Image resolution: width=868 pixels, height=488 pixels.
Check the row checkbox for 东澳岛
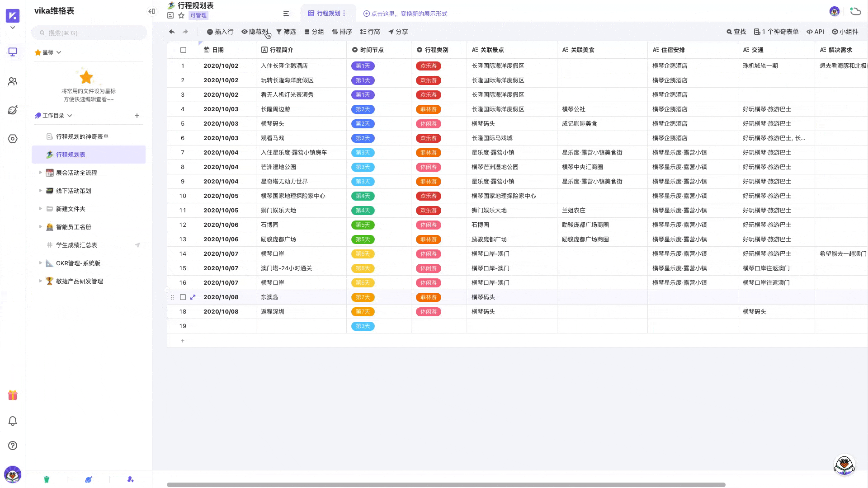(183, 297)
